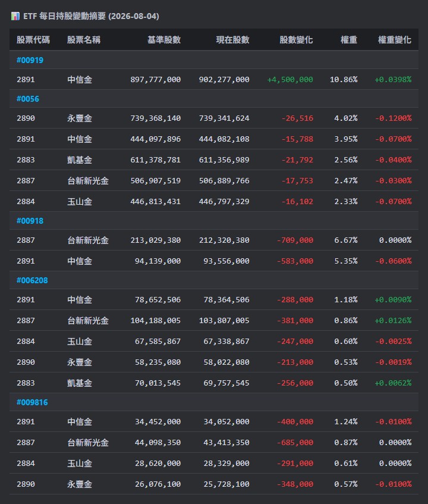Click the 權重 column header
The width and height of the screenshot is (428, 504).
(349, 39)
